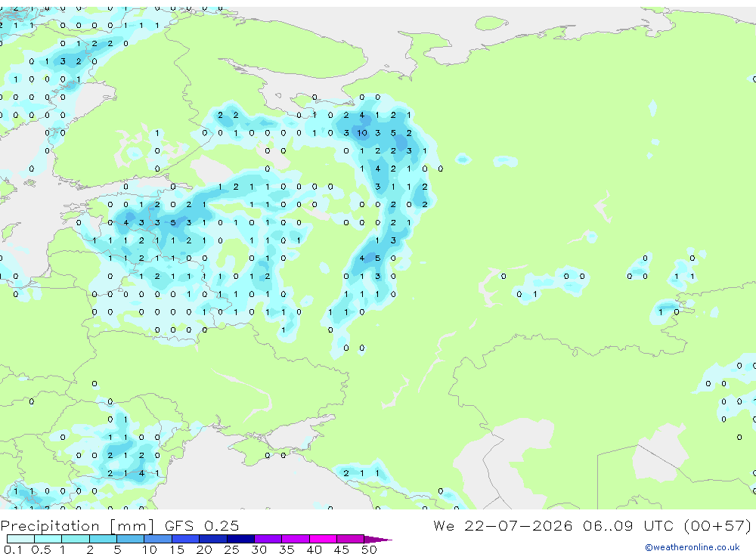The height and width of the screenshot is (554, 756).
Task: Click the 1–2 mm legend color swatch
Action: [76, 539]
